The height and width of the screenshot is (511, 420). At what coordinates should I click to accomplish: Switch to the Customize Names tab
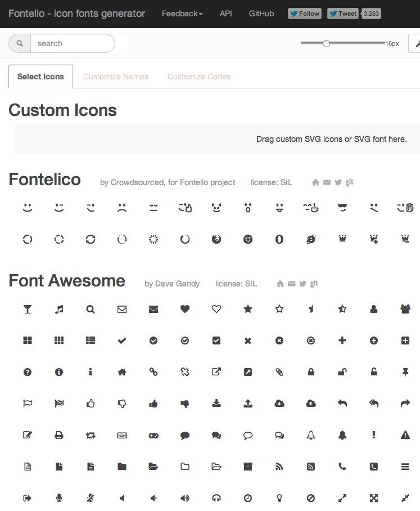(x=115, y=77)
